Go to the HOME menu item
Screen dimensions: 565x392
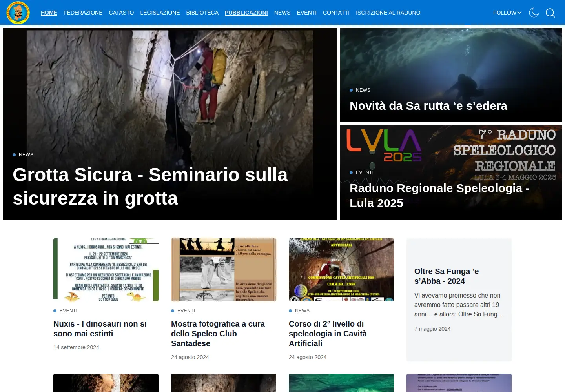49,13
